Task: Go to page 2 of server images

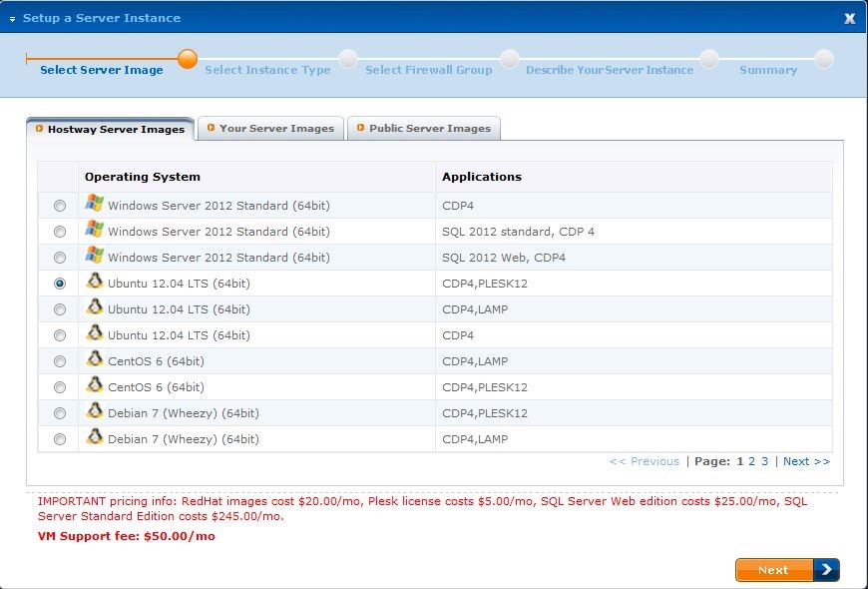Action: click(x=751, y=461)
